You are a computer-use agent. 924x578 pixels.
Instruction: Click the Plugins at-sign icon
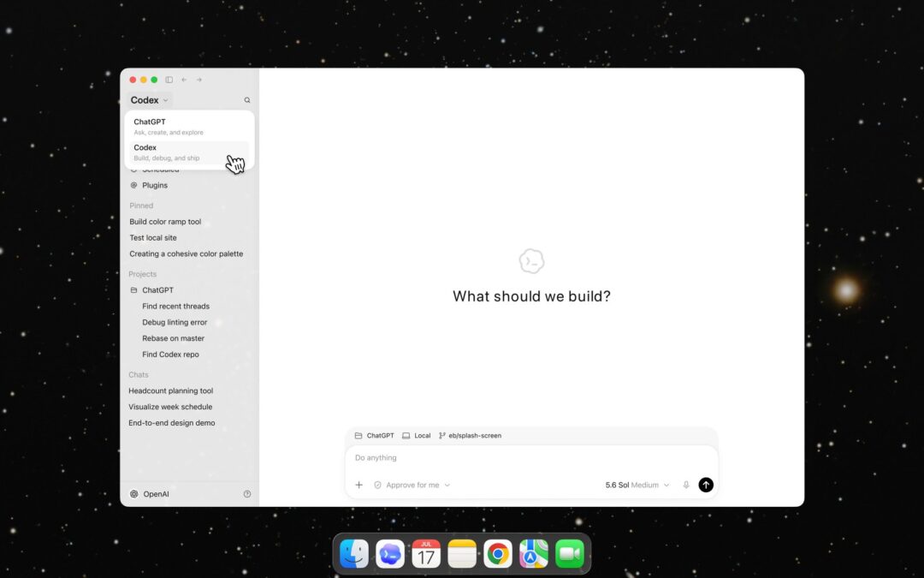click(x=133, y=185)
